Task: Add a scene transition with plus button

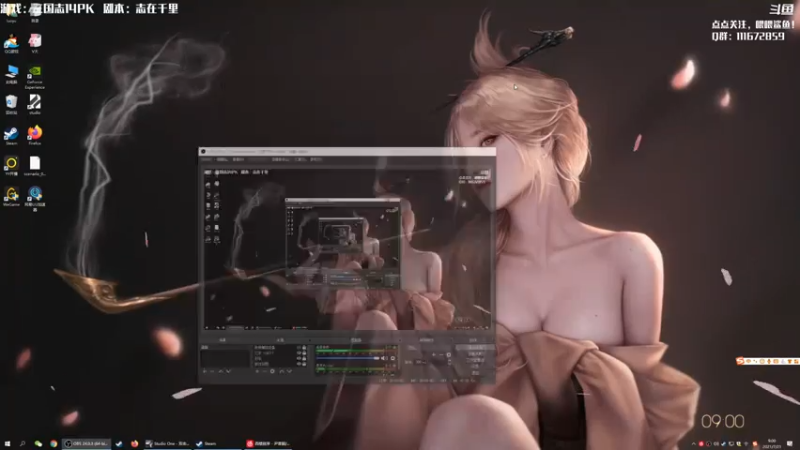Action: (434, 355)
